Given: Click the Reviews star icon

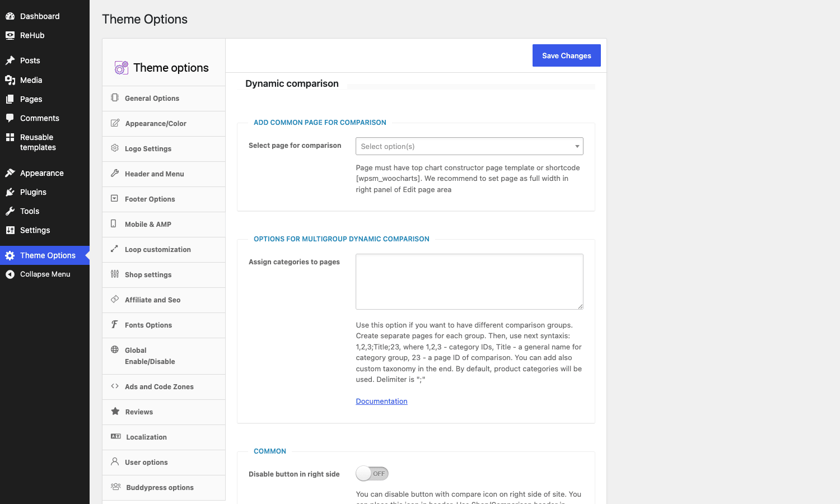Looking at the screenshot, I should (115, 411).
